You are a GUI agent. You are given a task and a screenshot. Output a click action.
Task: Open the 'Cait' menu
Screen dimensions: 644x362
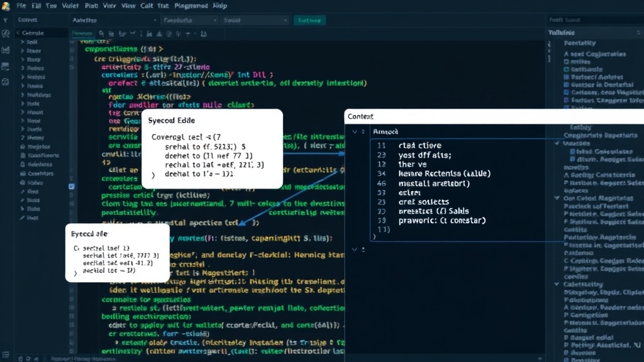pos(146,6)
